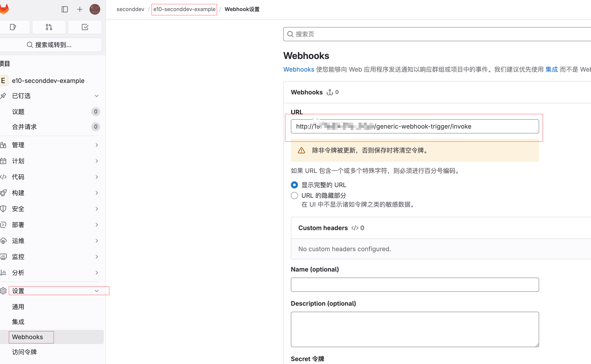Screen dimensions: 591x364
Task: Click the 安全 shield sidebar icon
Action: (x=4, y=209)
